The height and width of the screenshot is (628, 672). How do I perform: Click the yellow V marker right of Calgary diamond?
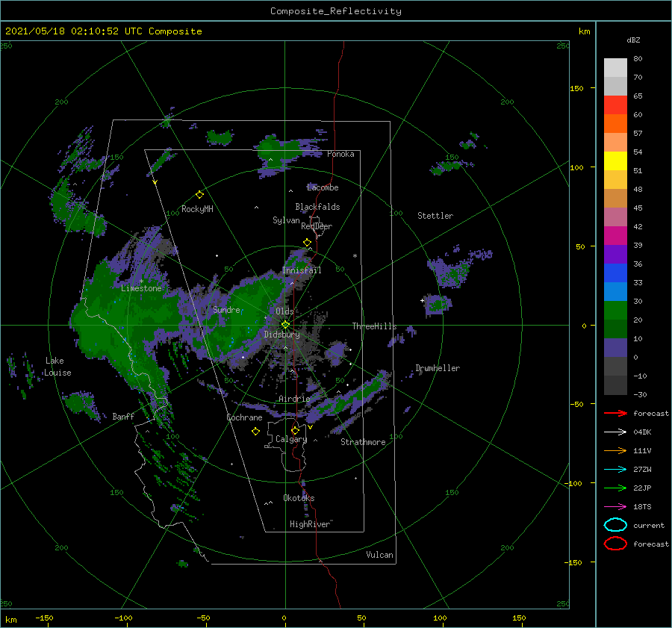310,427
